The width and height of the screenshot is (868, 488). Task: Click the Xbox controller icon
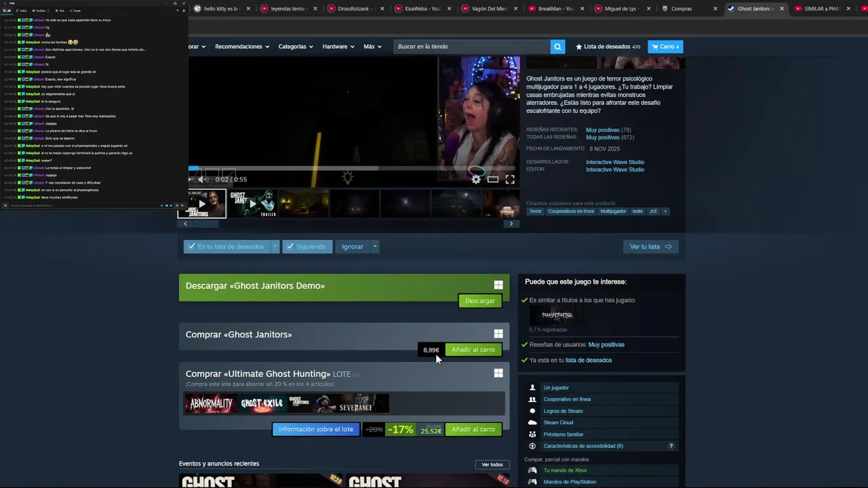click(532, 470)
